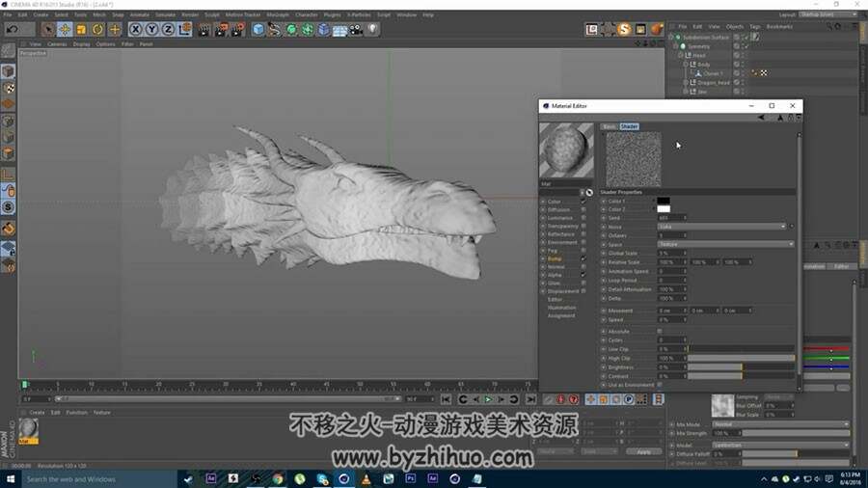Open the Object Manager Tags menu

click(754, 27)
